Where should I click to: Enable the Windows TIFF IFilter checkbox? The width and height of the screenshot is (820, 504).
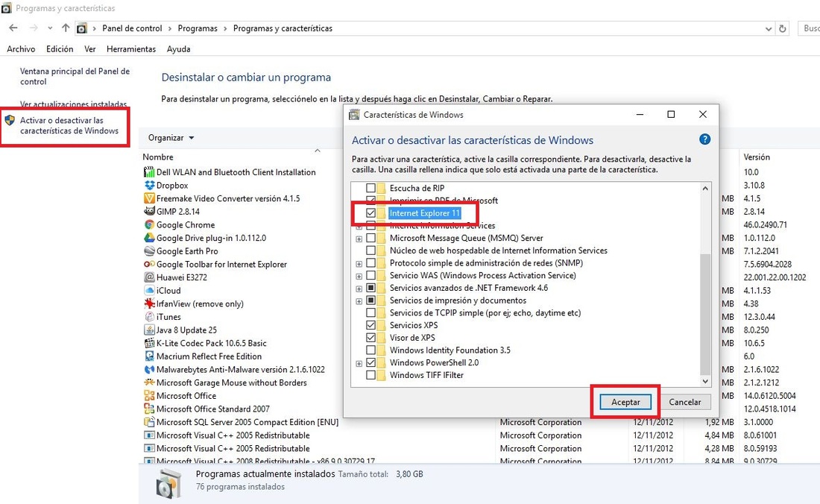pos(370,375)
